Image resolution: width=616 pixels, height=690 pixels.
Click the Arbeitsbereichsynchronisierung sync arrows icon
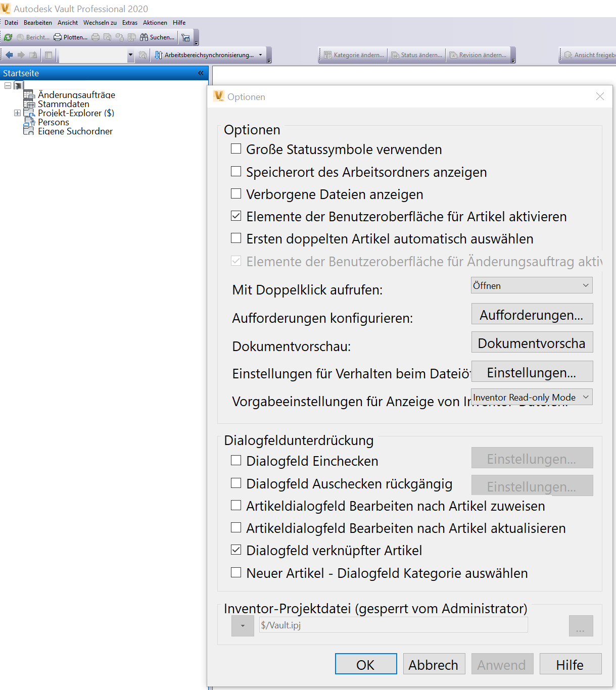pos(158,55)
